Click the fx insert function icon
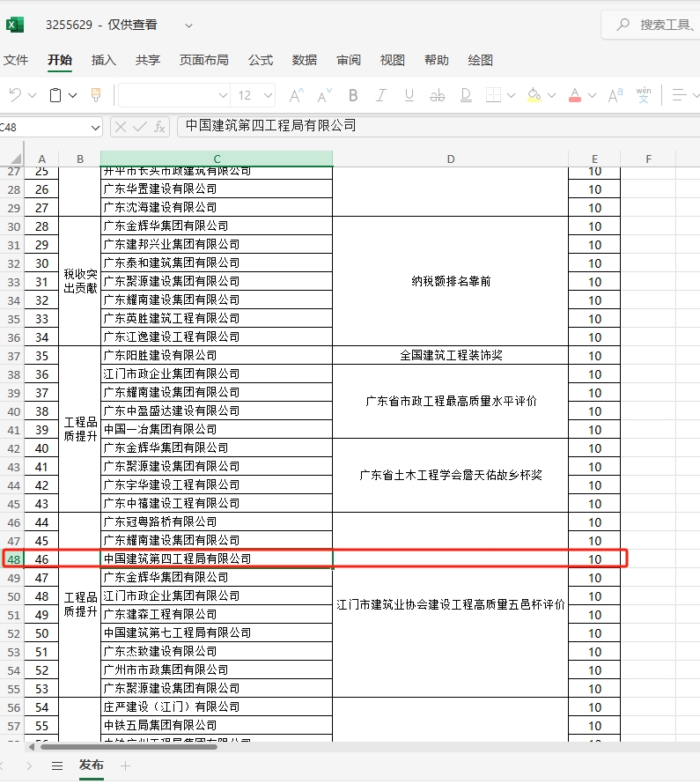Viewport: 700px width, 784px height. 159,127
